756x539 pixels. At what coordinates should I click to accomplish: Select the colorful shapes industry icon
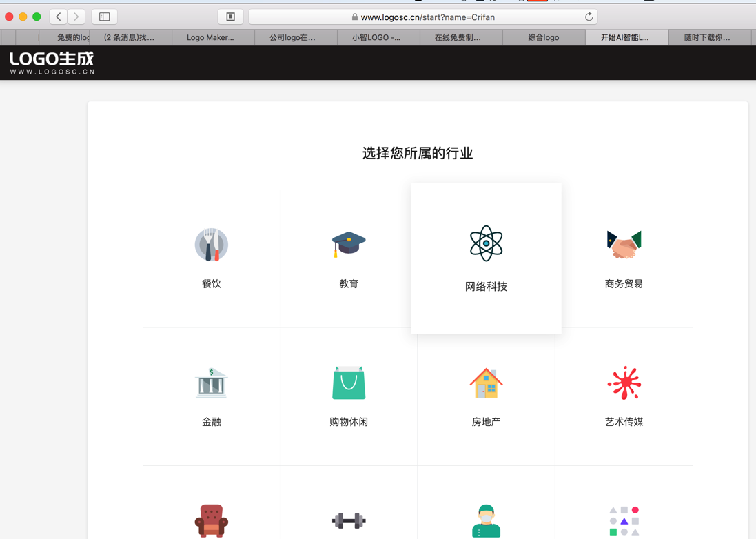pos(624,520)
